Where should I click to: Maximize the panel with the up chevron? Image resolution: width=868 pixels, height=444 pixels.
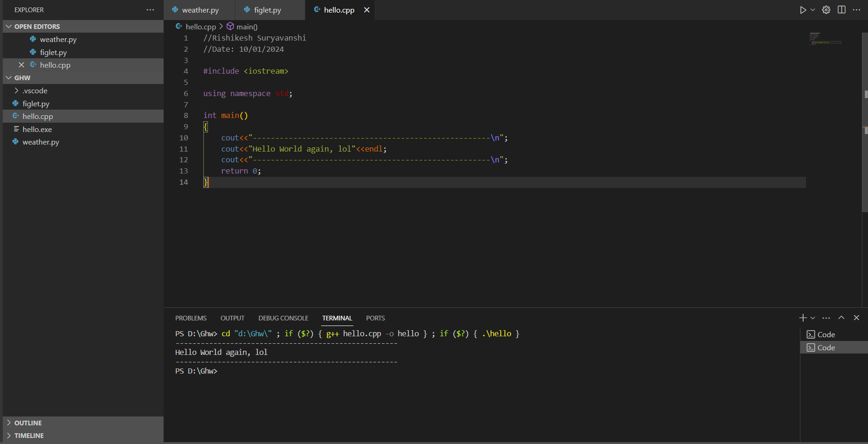841,318
